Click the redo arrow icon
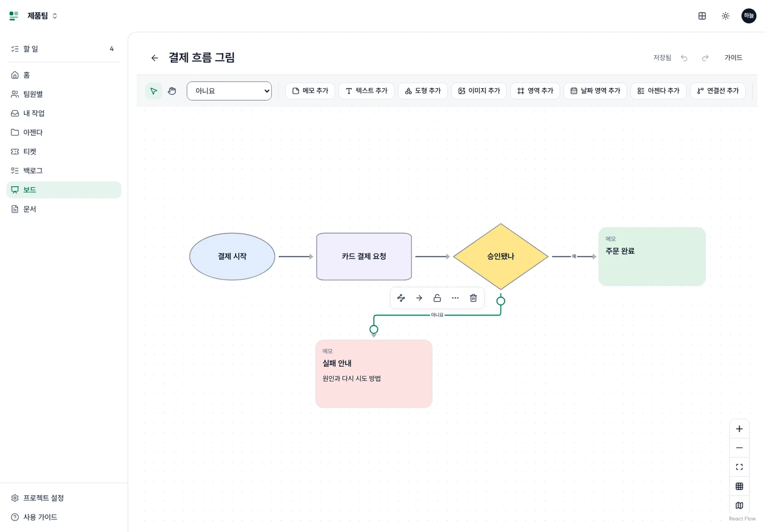 coord(705,58)
